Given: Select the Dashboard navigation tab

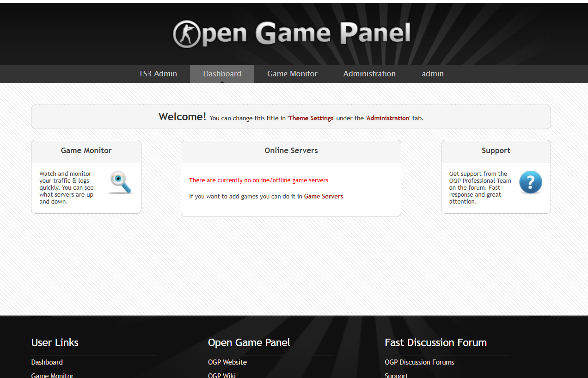Looking at the screenshot, I should tap(222, 74).
